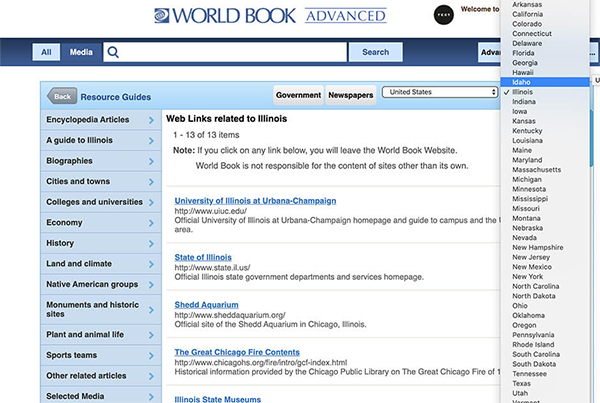Select Oregon in the state list
Image resolution: width=600 pixels, height=403 pixels.
(545, 325)
